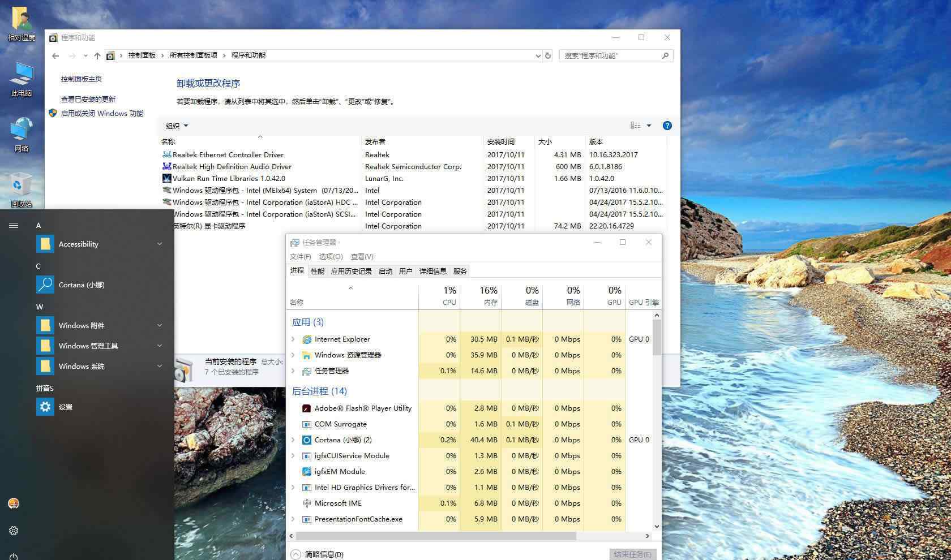The height and width of the screenshot is (560, 951).
Task: Open the help icon in Programs window
Action: tap(667, 126)
